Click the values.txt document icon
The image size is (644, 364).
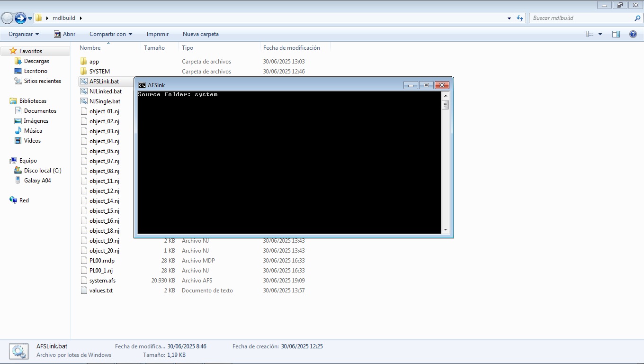pyautogui.click(x=84, y=291)
